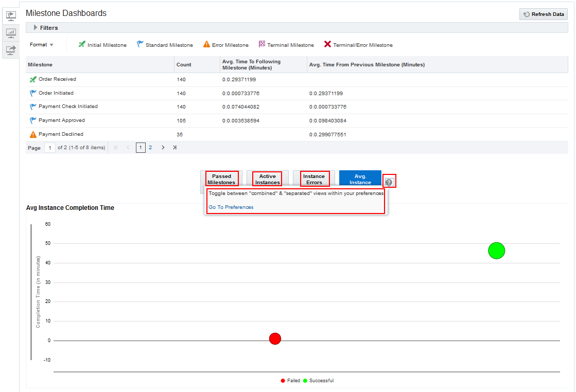Click the Error Milestone warning legend icon
The width and height of the screenshot is (576, 392).
(x=206, y=44)
